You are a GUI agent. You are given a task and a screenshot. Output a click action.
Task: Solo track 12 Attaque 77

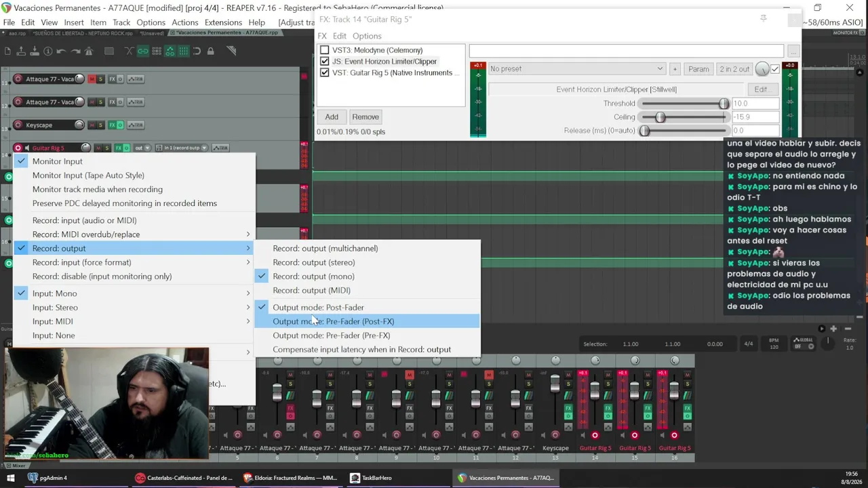pyautogui.click(x=100, y=102)
